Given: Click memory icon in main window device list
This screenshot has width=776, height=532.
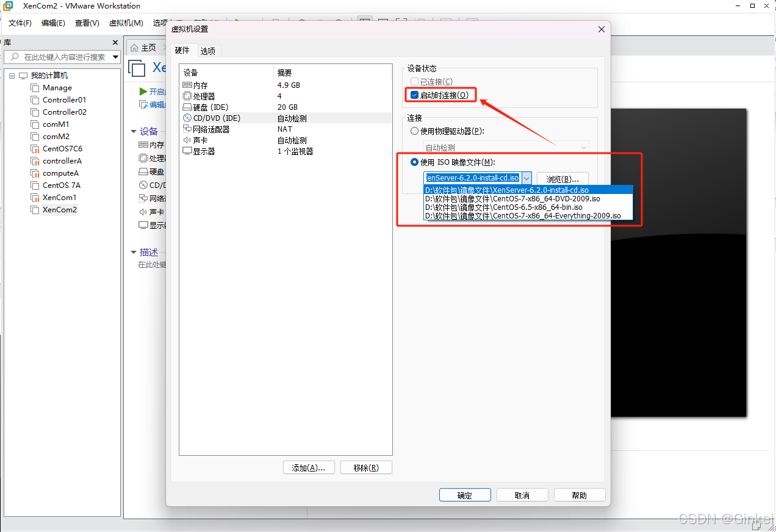Looking at the screenshot, I should click(143, 145).
